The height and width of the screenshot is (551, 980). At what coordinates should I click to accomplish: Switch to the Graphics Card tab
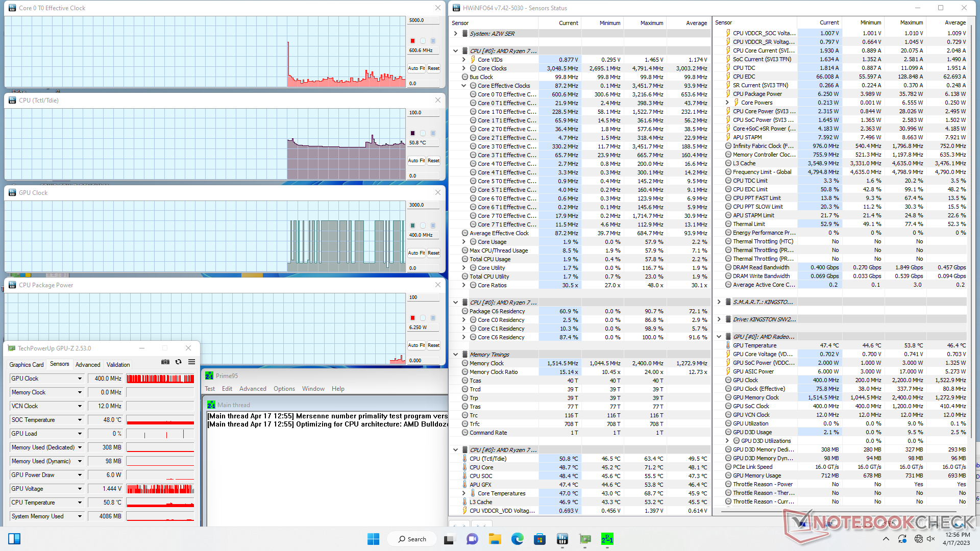tap(27, 364)
